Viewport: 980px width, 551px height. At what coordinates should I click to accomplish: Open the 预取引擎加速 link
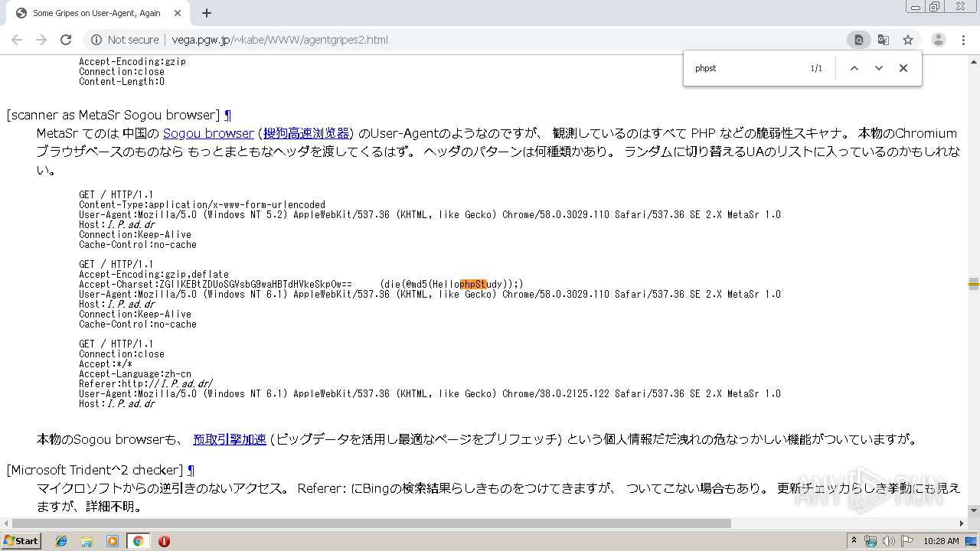pos(230,439)
